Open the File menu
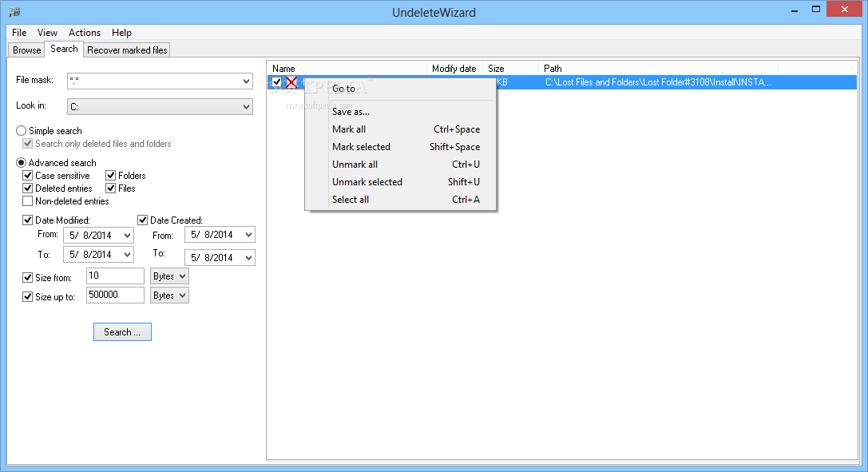Screen dimensions: 868x472 click(19, 33)
